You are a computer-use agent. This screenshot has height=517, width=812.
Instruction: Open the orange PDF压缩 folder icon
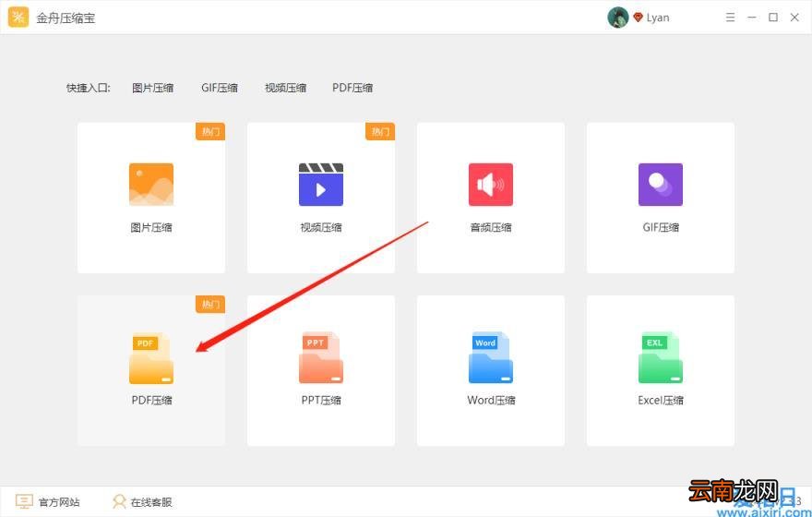[151, 358]
